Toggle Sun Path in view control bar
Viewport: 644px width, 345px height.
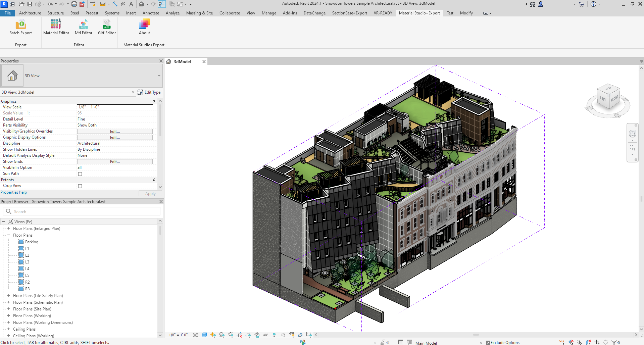pyautogui.click(x=213, y=335)
